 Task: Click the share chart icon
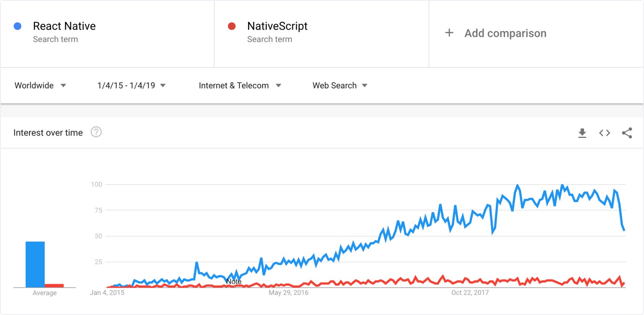tap(627, 133)
